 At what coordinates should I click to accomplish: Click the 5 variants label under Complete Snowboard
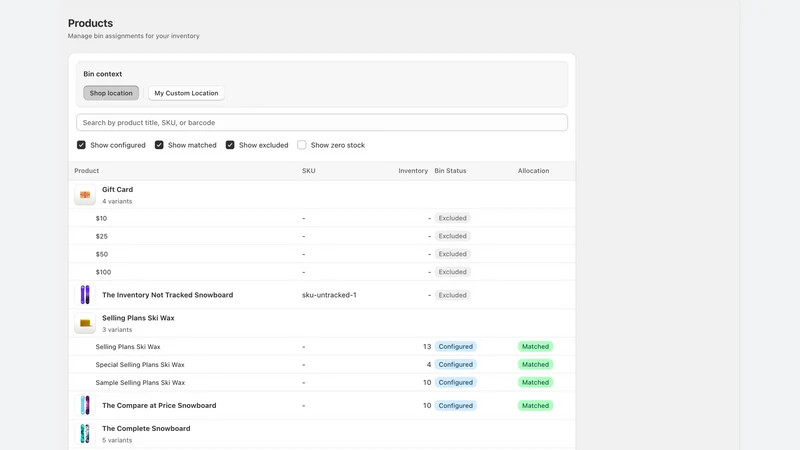pos(117,440)
